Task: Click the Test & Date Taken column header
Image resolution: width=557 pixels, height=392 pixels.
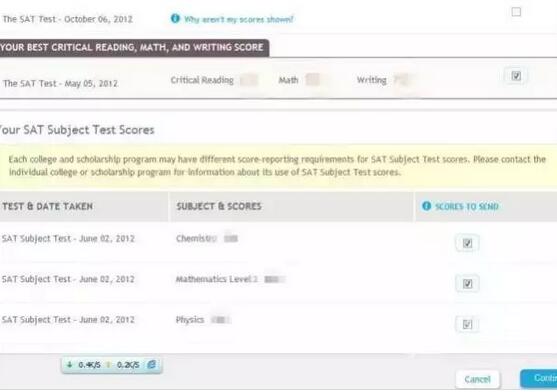Action: (48, 206)
